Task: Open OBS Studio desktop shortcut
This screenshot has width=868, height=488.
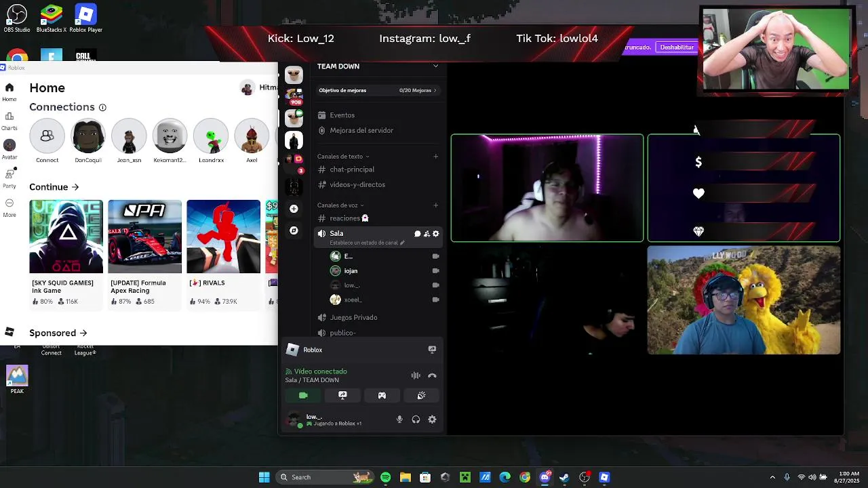Action: click(x=17, y=18)
